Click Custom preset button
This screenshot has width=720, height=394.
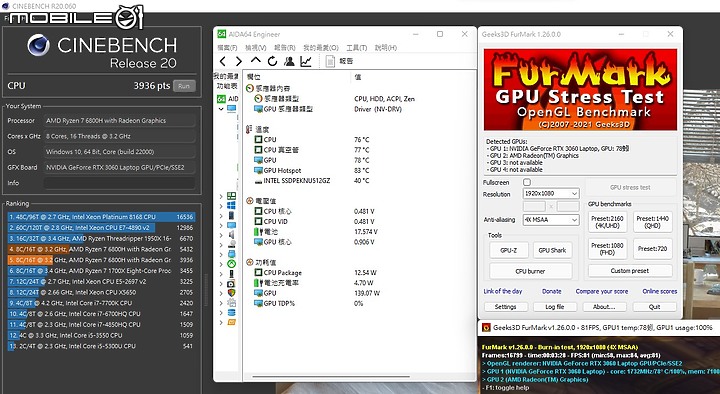(630, 270)
